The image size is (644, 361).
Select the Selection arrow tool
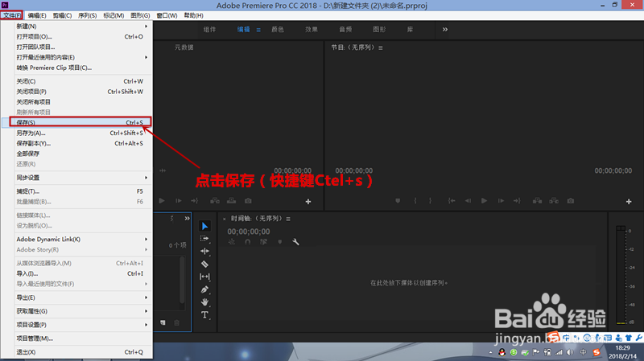204,226
